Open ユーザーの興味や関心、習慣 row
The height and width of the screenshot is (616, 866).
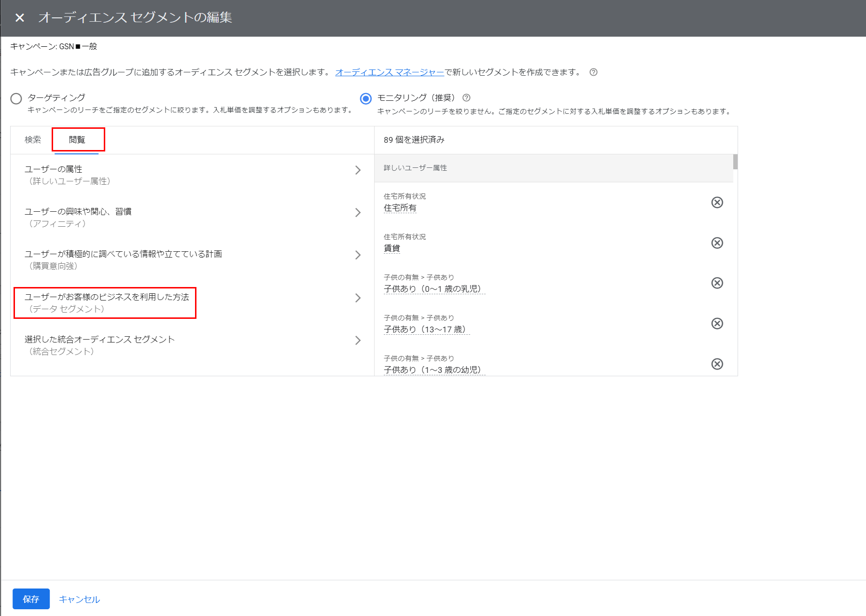[192, 218]
